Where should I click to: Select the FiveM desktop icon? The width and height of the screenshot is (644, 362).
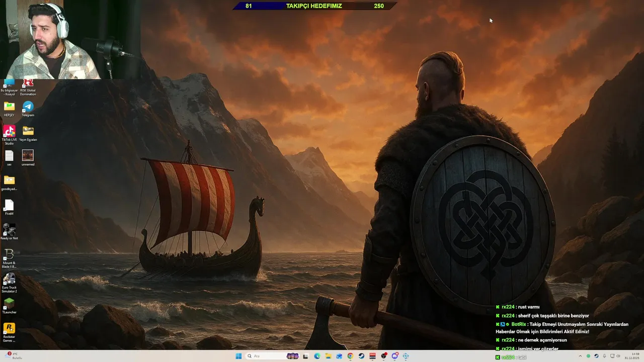9,207
